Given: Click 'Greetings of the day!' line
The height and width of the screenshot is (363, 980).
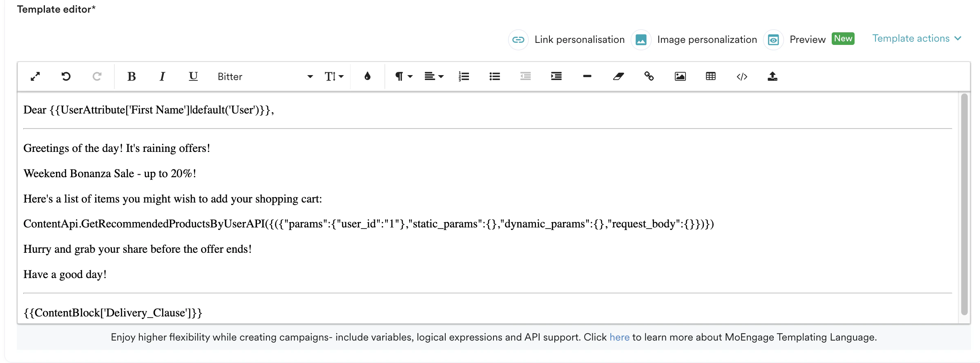Looking at the screenshot, I should click(x=117, y=148).
